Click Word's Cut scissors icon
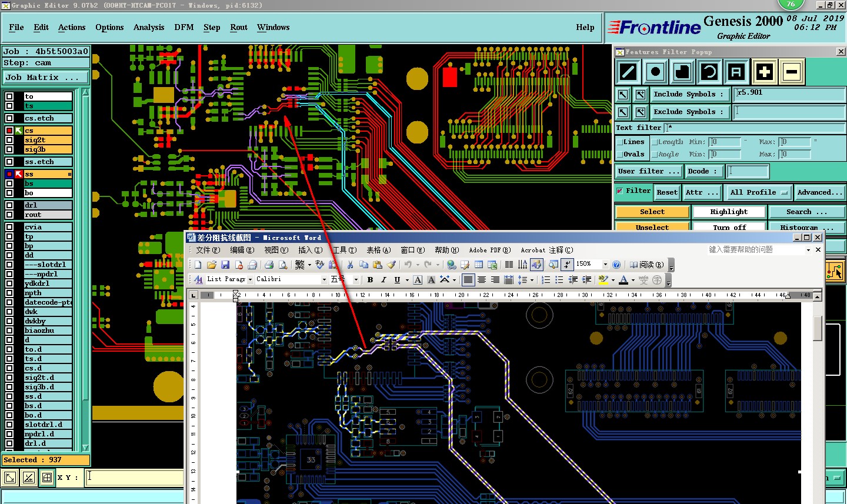Screen dimensions: 847x504 pyautogui.click(x=350, y=265)
